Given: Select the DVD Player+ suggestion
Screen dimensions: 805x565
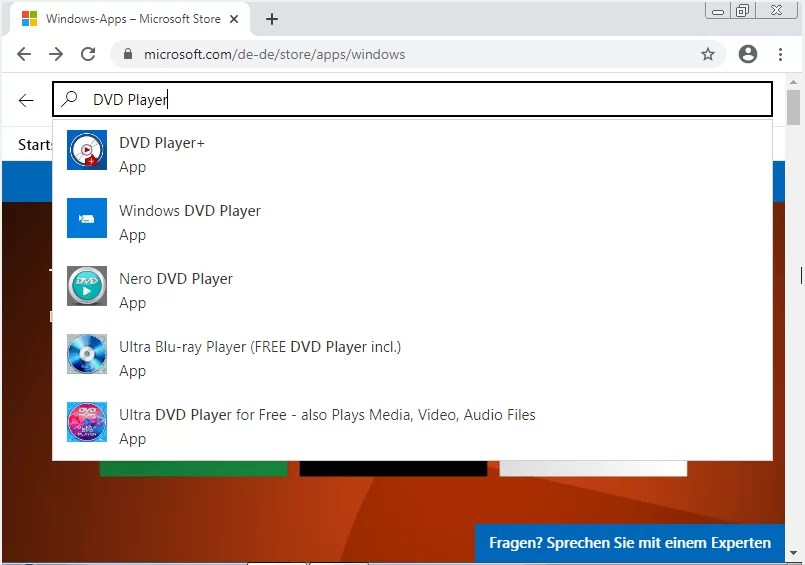Looking at the screenshot, I should (x=412, y=154).
